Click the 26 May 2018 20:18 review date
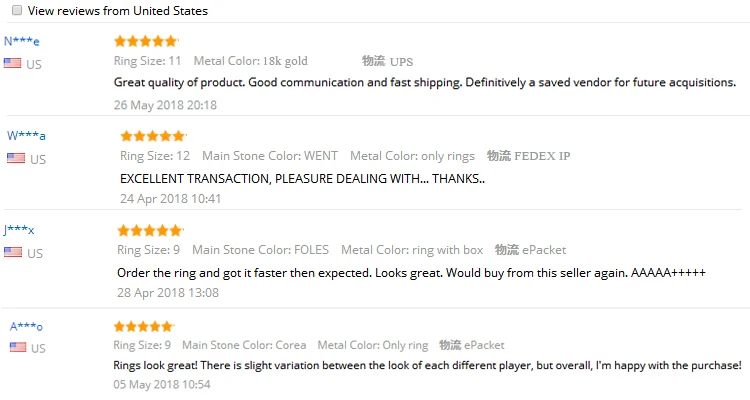The width and height of the screenshot is (750, 400). click(x=165, y=104)
